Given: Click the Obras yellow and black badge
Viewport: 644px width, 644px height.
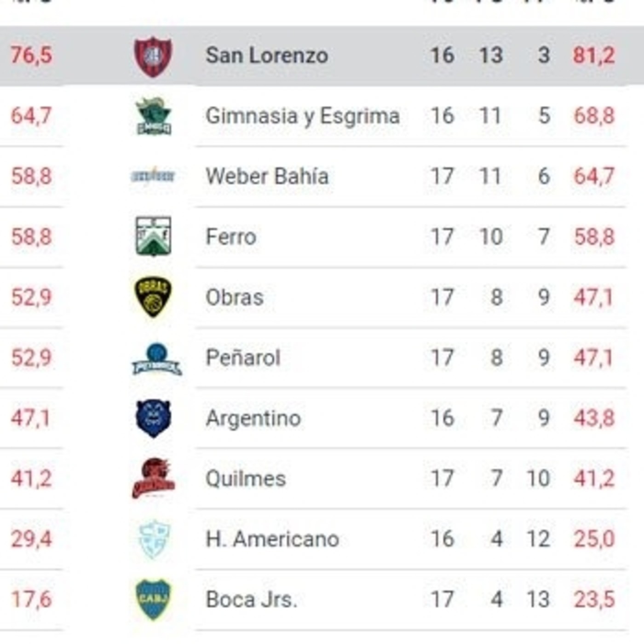Looking at the screenshot, I should click(x=153, y=297).
